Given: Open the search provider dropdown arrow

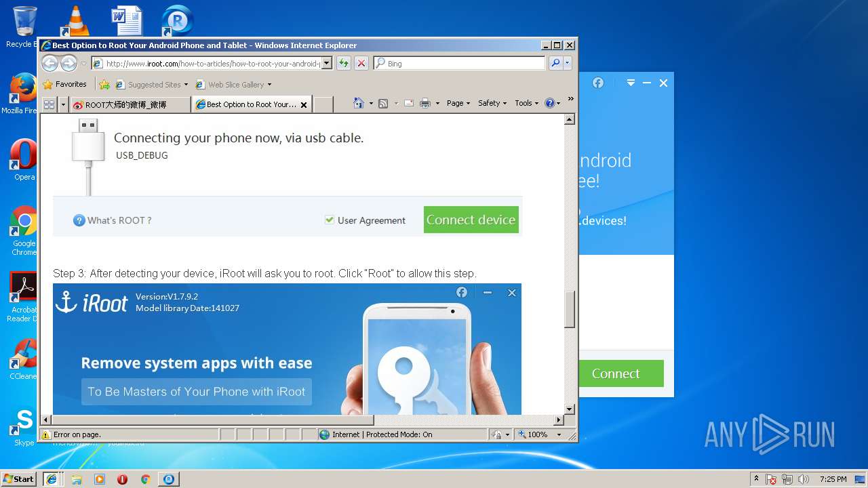Looking at the screenshot, I should [x=568, y=63].
